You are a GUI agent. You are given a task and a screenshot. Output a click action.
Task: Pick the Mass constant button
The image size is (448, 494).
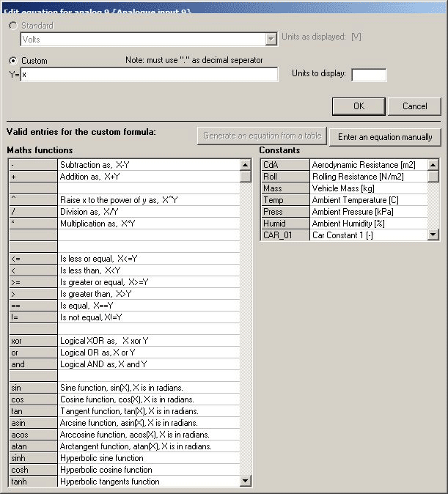(284, 188)
